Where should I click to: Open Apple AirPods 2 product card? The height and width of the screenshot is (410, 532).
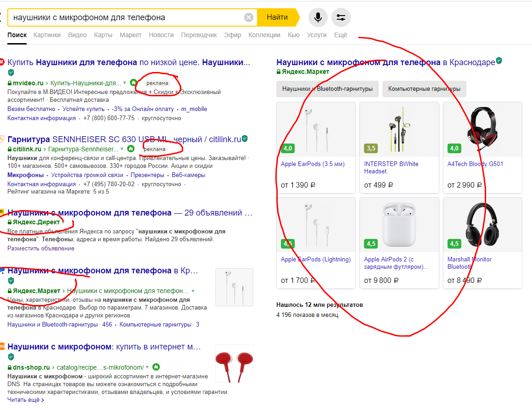coord(399,243)
